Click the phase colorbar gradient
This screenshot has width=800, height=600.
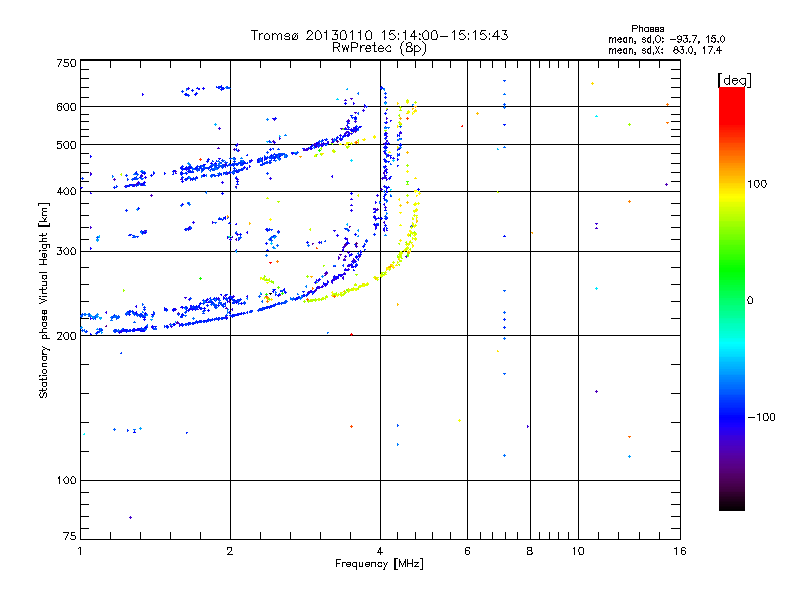pos(732,298)
